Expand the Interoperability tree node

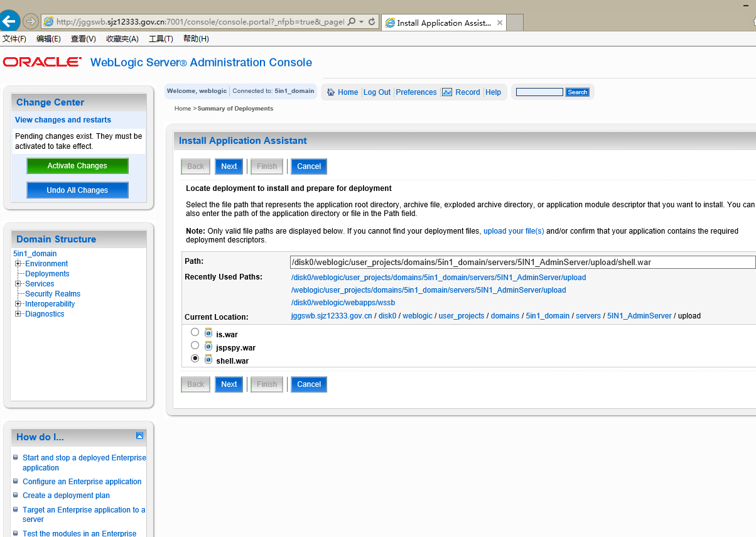[x=18, y=304]
